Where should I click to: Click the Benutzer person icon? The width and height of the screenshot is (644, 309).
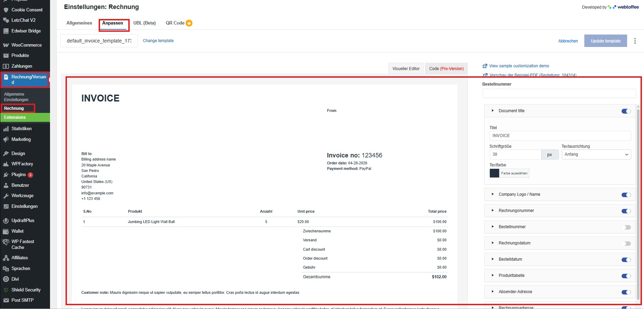point(6,185)
